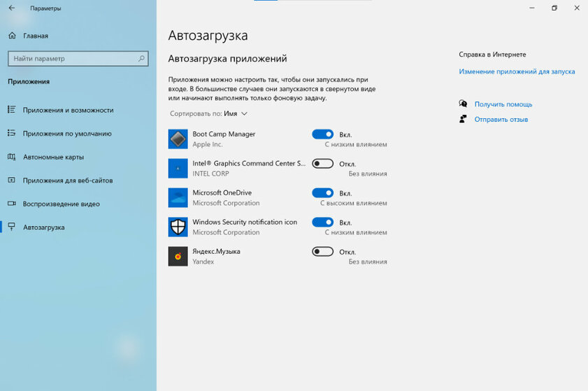Open link Изменение приложений для запуска
This screenshot has width=588, height=391.
(x=517, y=71)
